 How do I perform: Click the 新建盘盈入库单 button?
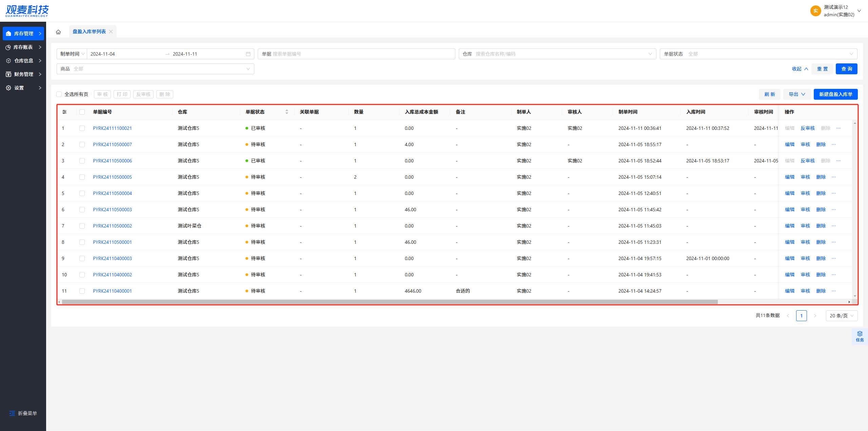(835, 94)
